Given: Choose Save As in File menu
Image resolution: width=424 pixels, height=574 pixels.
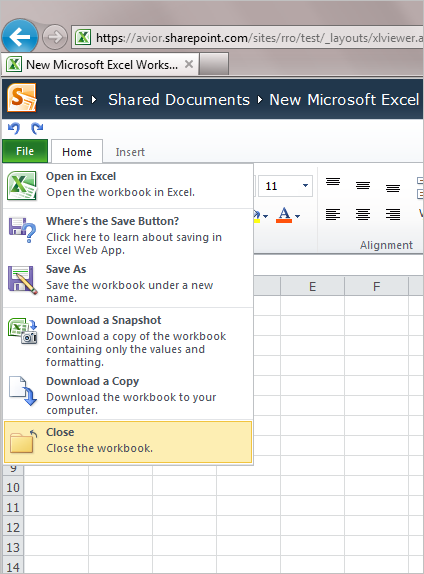Looking at the screenshot, I should 128,283.
